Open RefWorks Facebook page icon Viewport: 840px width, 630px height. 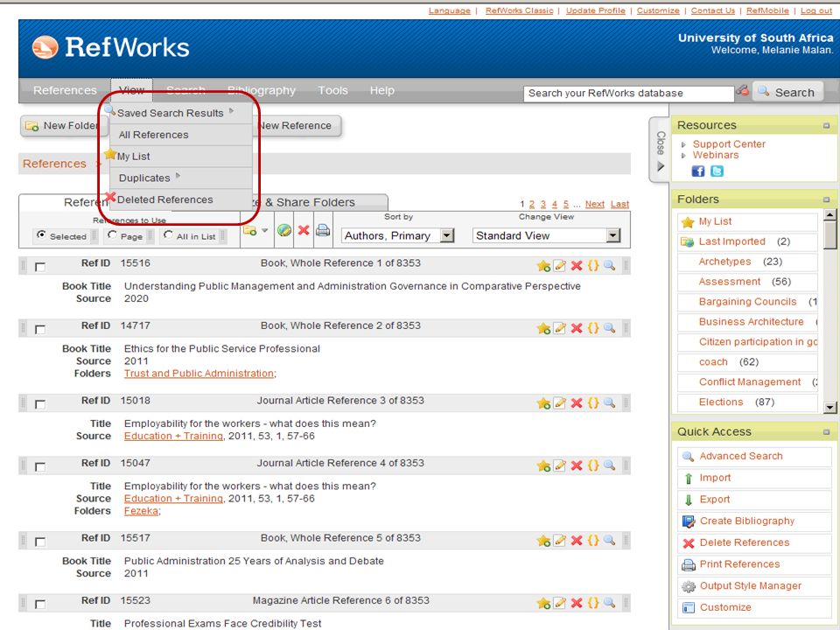tap(698, 171)
